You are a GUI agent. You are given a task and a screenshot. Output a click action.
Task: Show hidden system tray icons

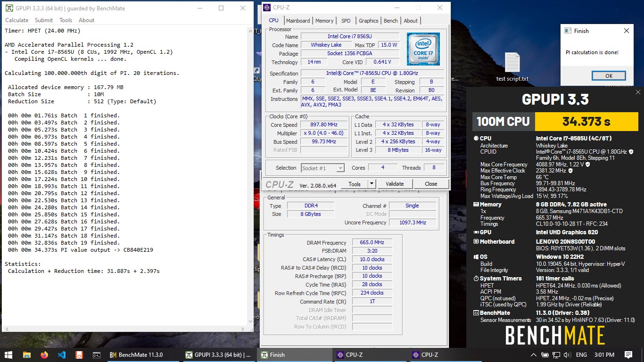534,355
